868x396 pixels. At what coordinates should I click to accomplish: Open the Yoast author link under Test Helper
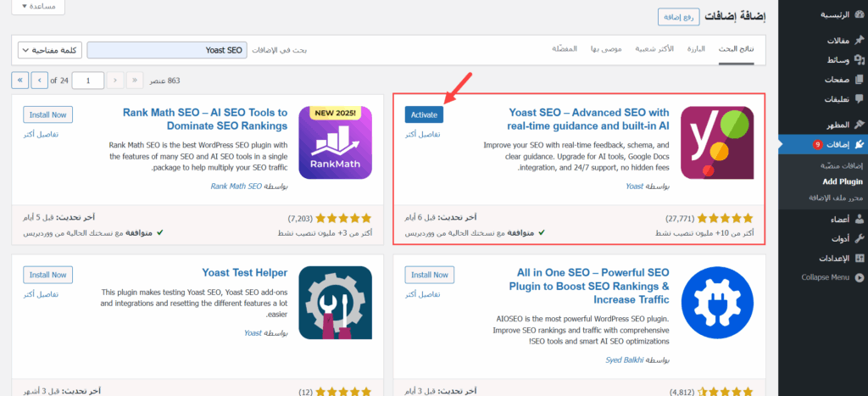(253, 333)
